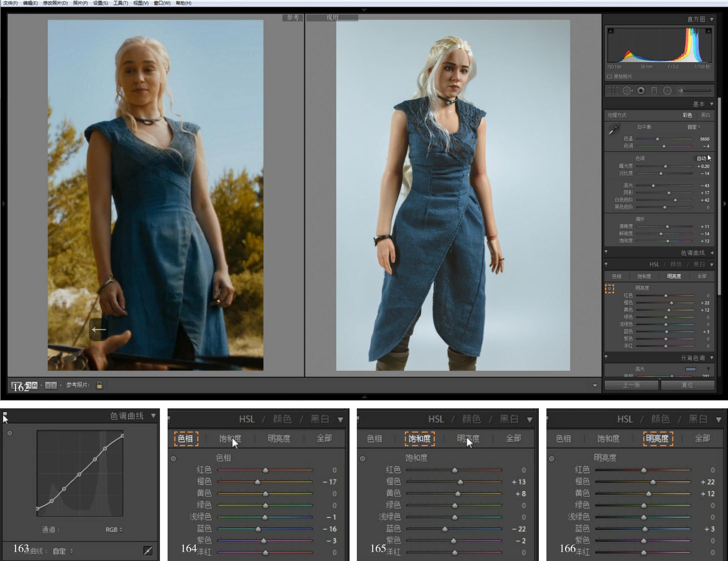Click the edit point curve icon
The image size is (728, 561).
[x=148, y=551]
